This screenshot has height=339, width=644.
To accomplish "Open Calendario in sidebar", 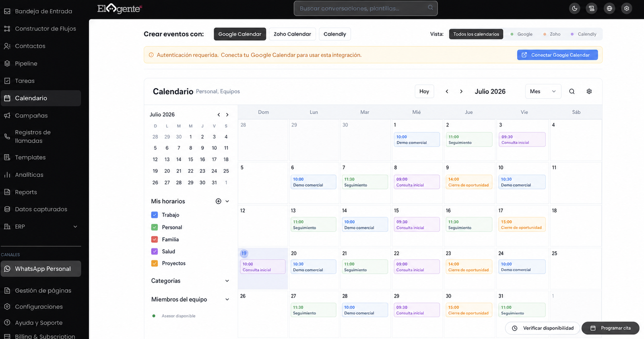I will pos(41,98).
